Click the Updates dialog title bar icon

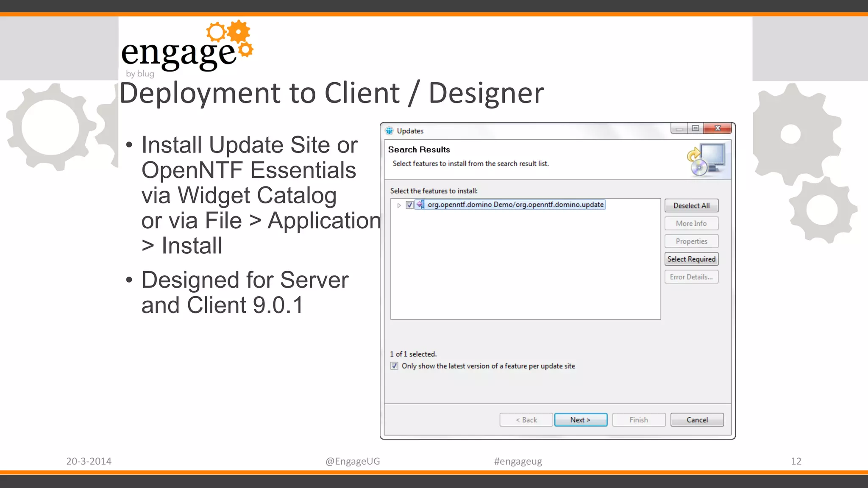pyautogui.click(x=389, y=131)
